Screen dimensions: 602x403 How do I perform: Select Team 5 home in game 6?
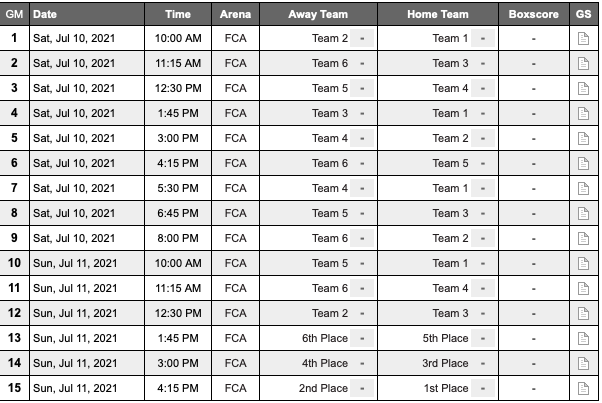click(x=450, y=163)
